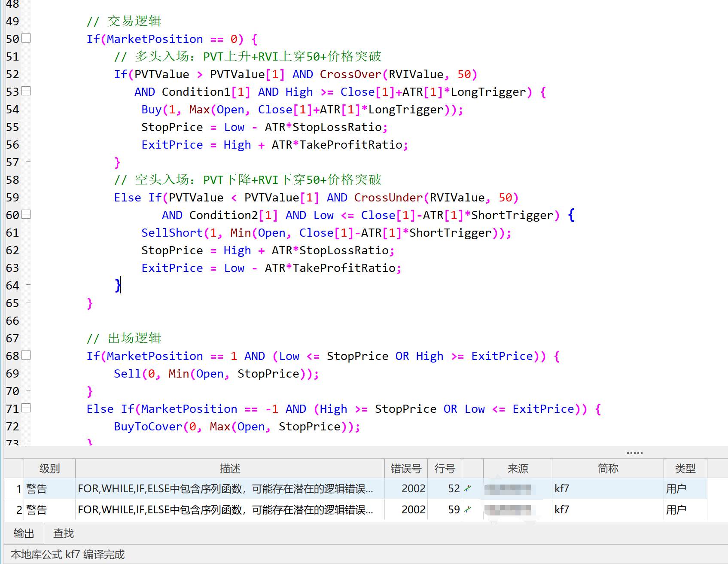Click the 描述 column header
The image size is (728, 564).
coord(230,469)
